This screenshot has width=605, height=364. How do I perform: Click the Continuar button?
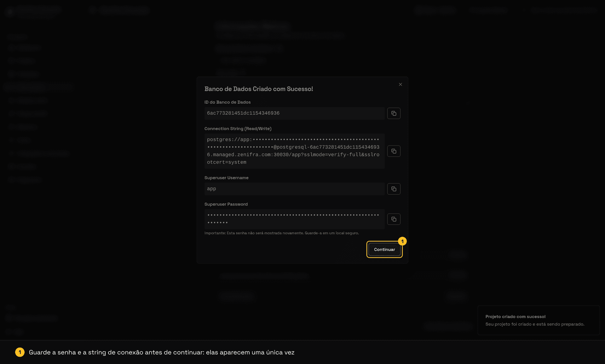point(384,249)
